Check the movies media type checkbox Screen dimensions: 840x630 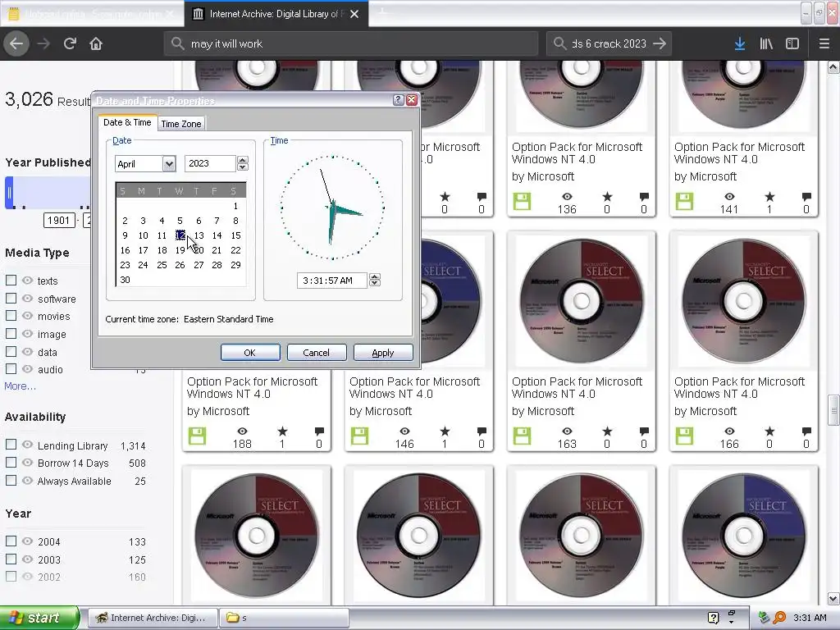point(11,316)
